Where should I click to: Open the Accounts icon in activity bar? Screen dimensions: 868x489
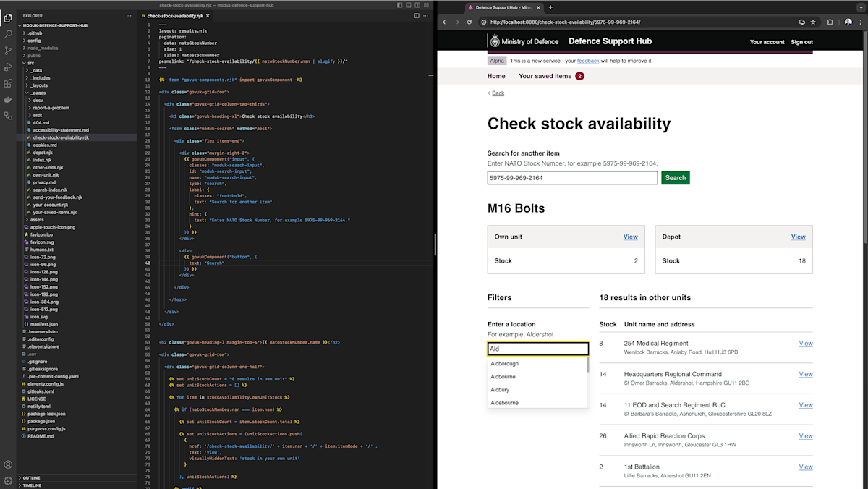[x=8, y=464]
